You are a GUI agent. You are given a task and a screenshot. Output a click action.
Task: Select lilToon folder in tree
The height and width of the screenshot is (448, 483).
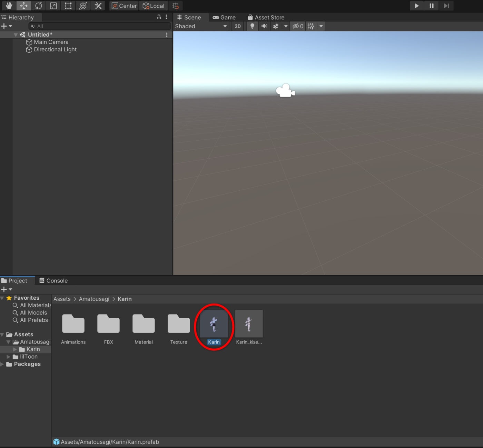25,357
